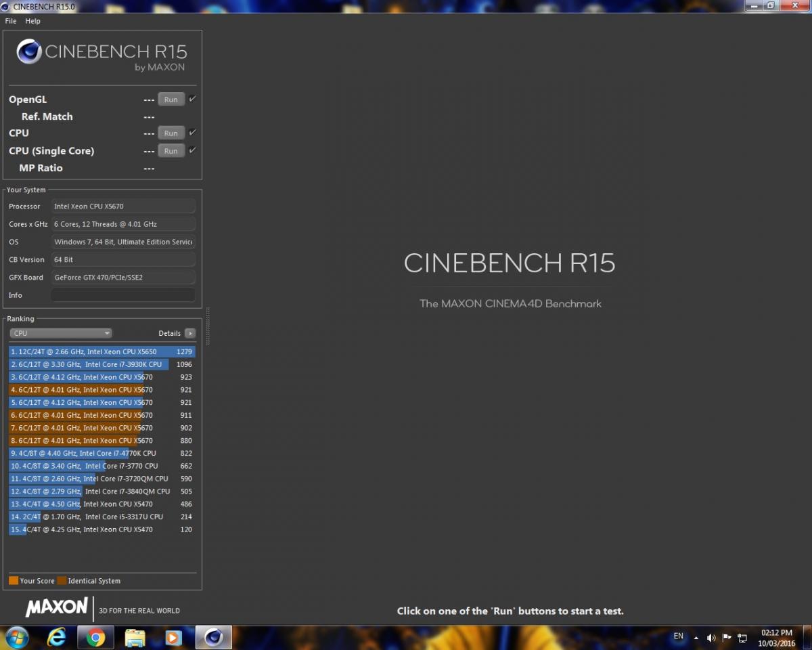Click the brown Identical System legend swatch

pos(62,580)
